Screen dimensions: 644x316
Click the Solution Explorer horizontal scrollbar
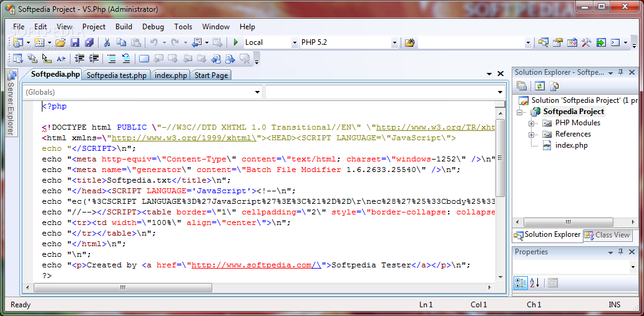568,222
